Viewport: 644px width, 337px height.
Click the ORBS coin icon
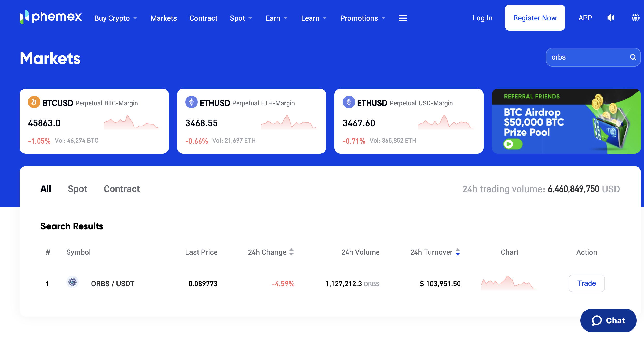(72, 282)
